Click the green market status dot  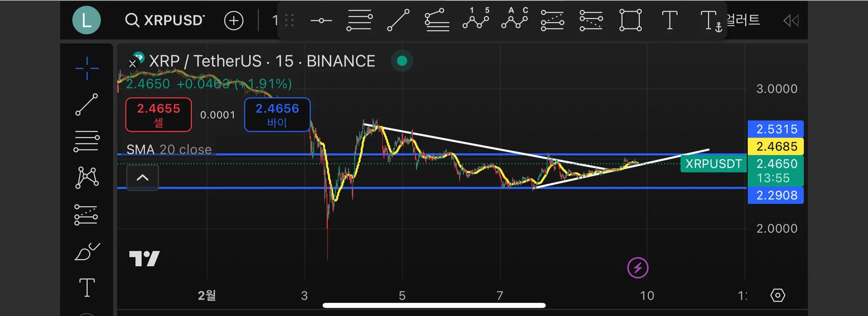pos(402,61)
